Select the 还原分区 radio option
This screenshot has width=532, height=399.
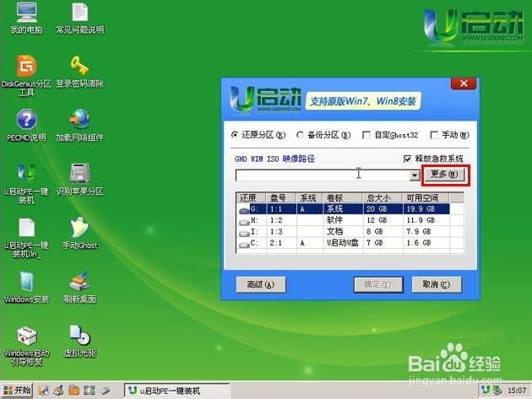[x=258, y=135]
